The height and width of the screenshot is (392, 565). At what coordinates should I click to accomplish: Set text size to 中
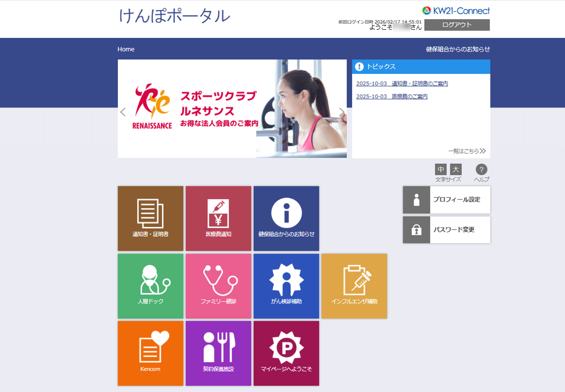coord(440,169)
